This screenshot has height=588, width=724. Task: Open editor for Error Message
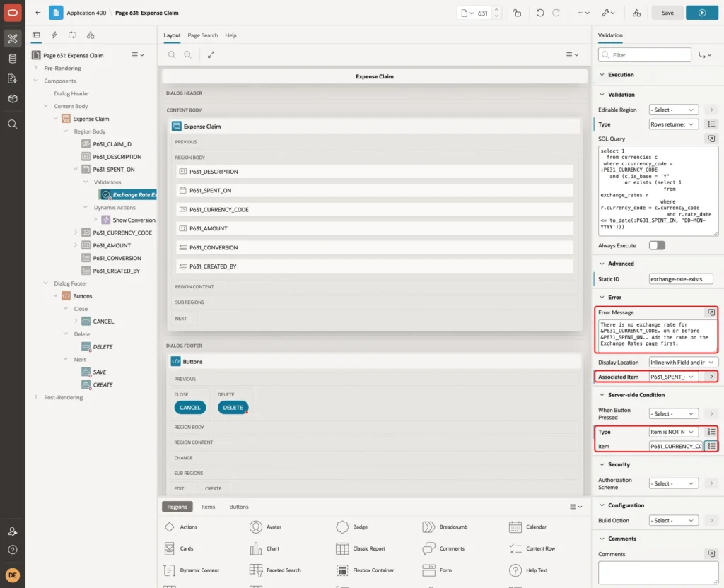point(711,312)
